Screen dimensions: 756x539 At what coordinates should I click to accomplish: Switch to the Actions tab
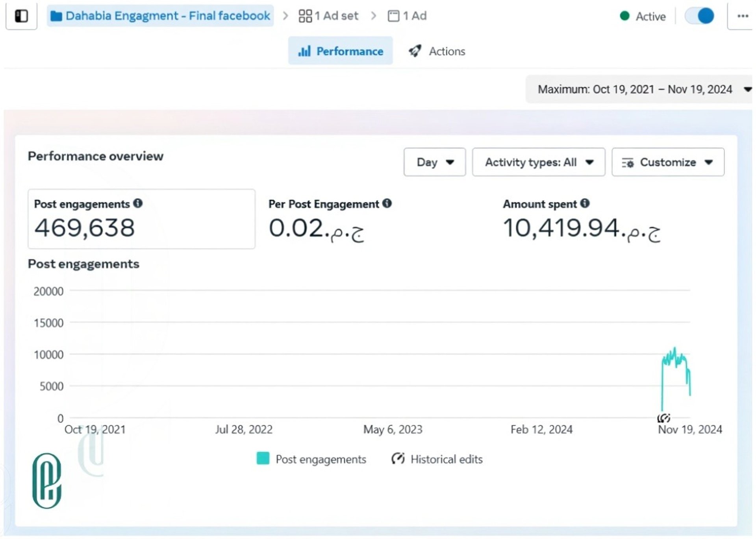click(437, 51)
